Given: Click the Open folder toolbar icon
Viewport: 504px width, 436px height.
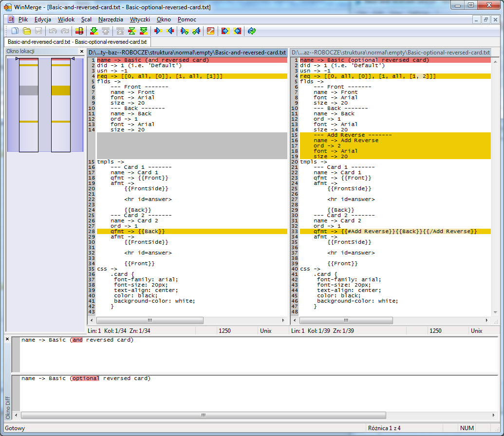Looking at the screenshot, I should point(27,31).
